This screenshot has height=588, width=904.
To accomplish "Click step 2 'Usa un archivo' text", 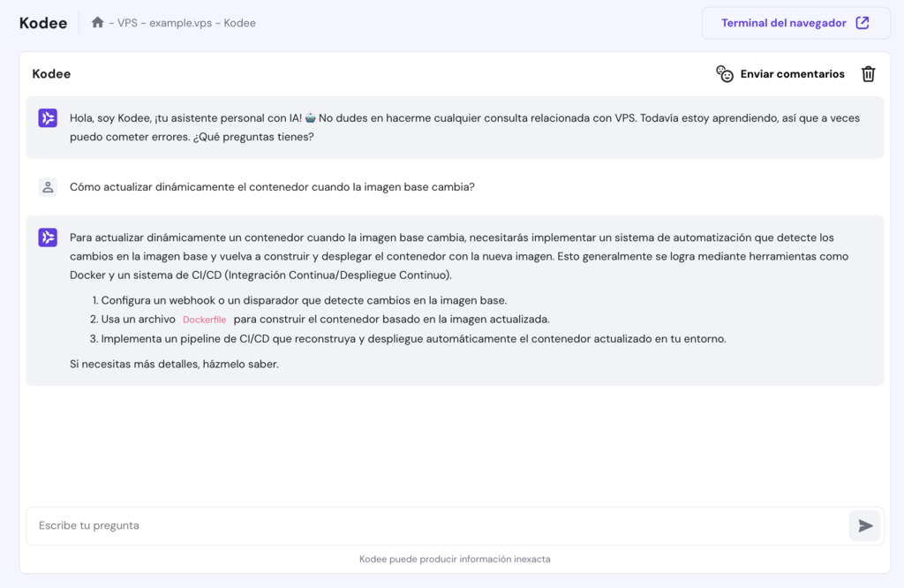I will 138,320.
